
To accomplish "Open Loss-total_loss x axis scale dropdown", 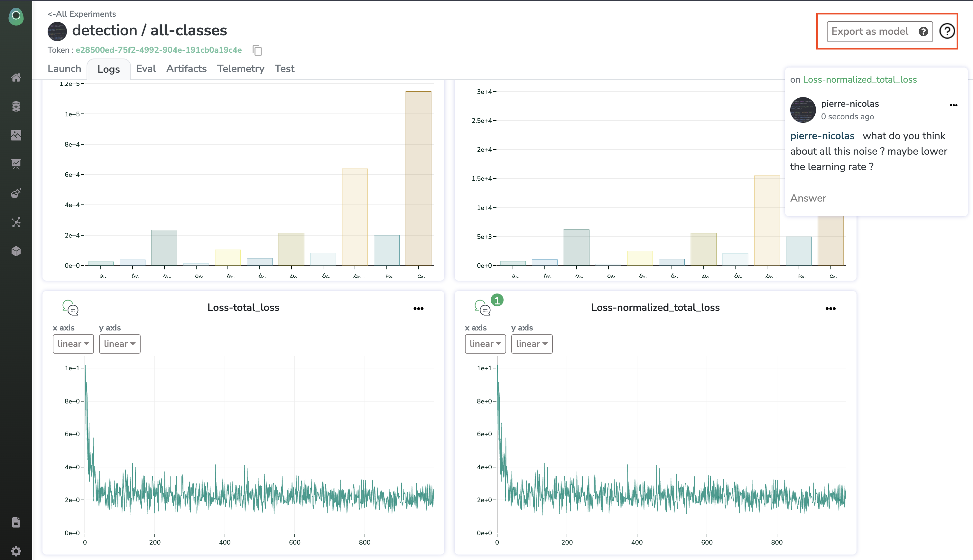I will pos(73,344).
